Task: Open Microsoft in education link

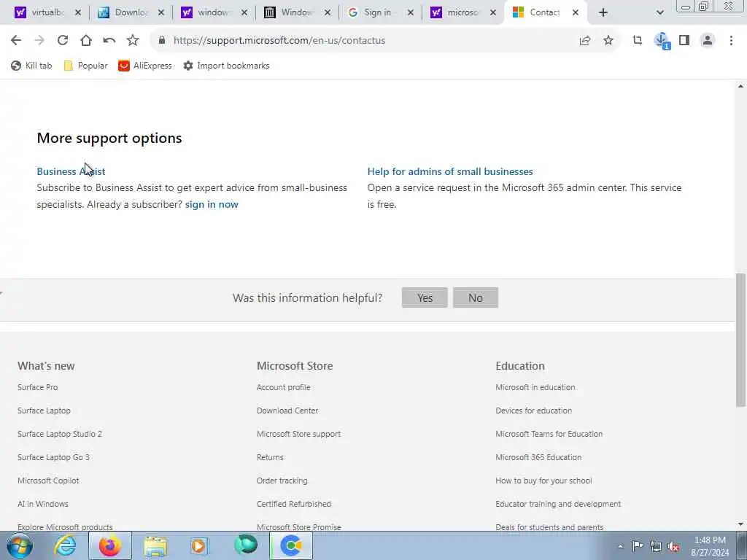Action: 535,387
